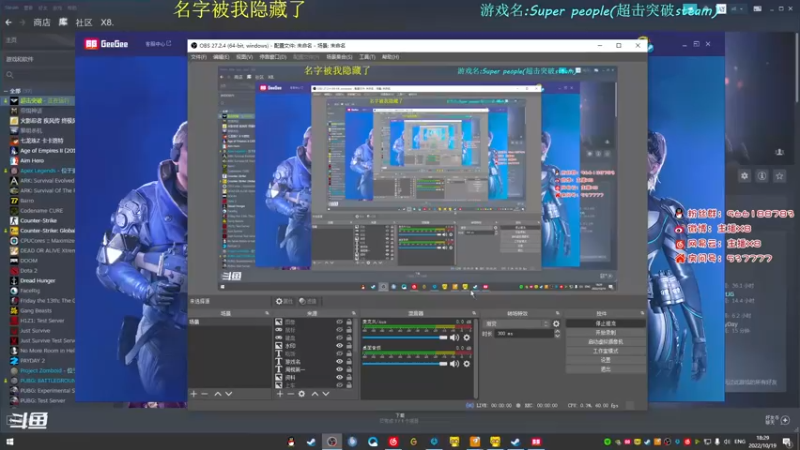Open the 编辑(E) menu in OBS
The image size is (800, 450).
click(x=221, y=57)
